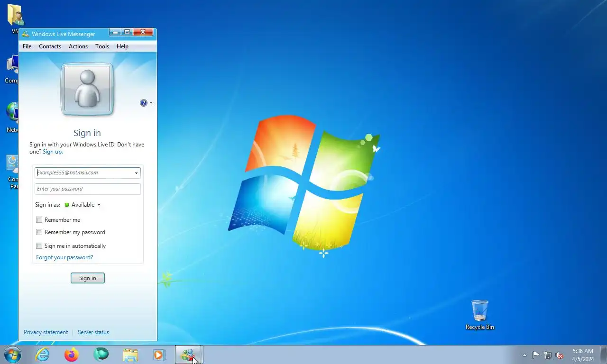Close the Windows Live Messenger window
607x364 pixels.
click(143, 32)
